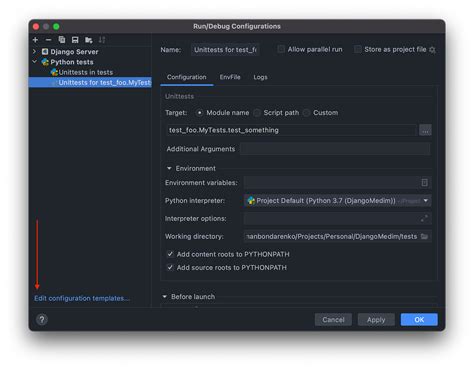Image resolution: width=474 pixels, height=369 pixels.
Task: Click the Apply button
Action: (x=376, y=320)
